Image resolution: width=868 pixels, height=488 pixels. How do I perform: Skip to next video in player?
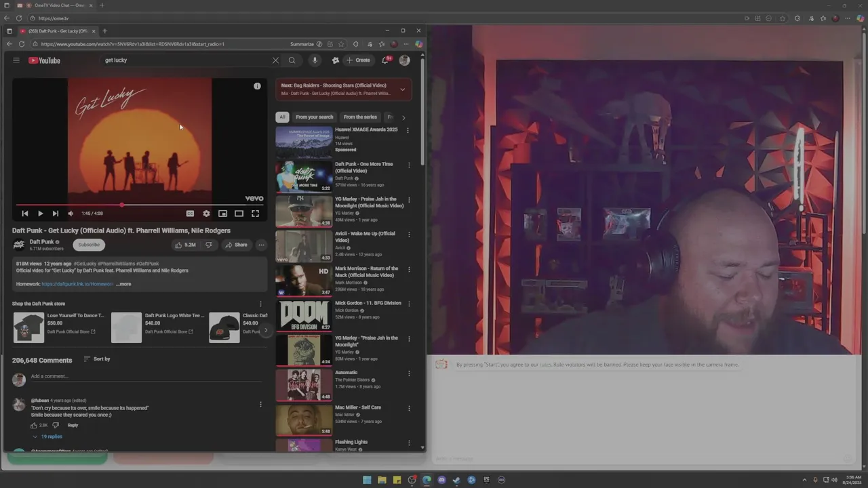(56, 213)
